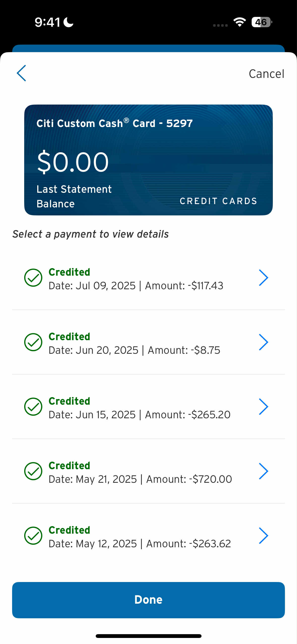297x644 pixels.
Task: Tap the green checkmark for Jun 15 payment
Action: [x=33, y=407]
